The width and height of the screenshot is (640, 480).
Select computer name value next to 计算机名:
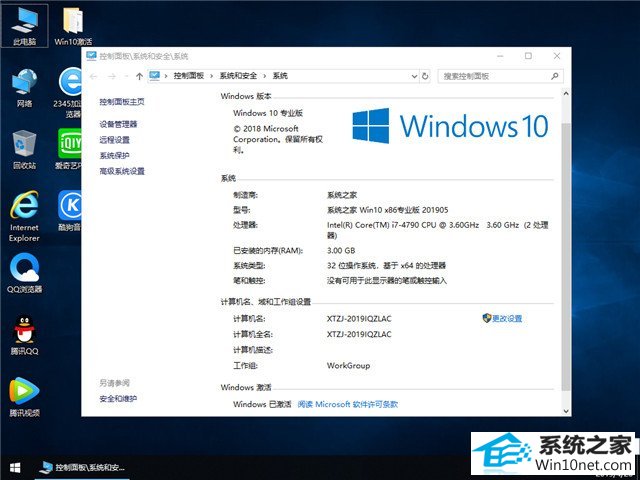pyautogui.click(x=359, y=319)
